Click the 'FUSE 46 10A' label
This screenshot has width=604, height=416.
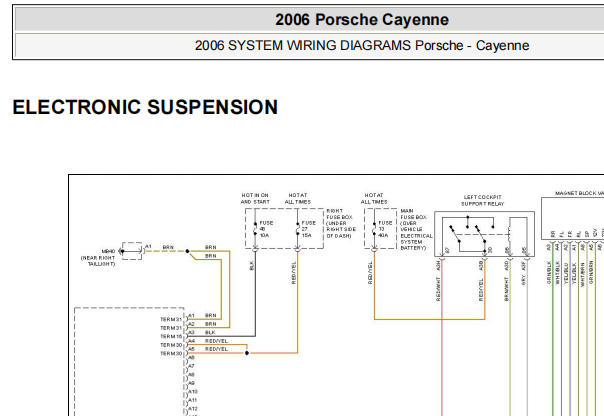pyautogui.click(x=266, y=229)
